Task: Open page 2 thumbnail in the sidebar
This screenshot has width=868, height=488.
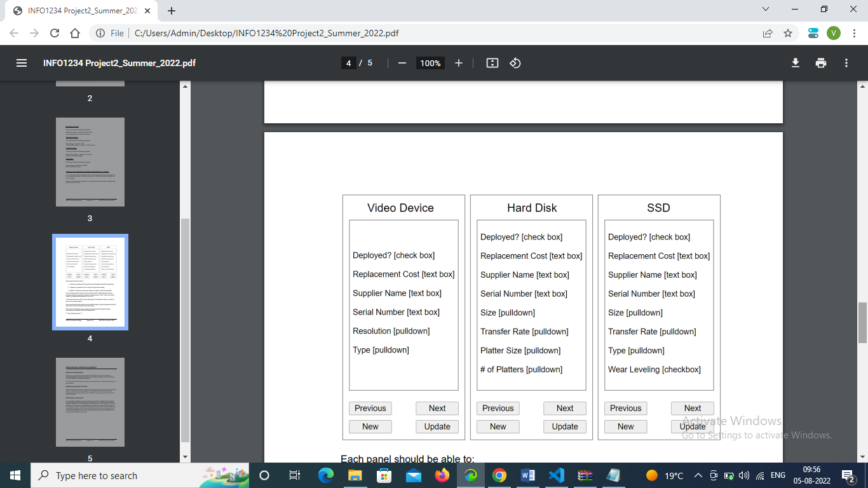Action: (90, 83)
